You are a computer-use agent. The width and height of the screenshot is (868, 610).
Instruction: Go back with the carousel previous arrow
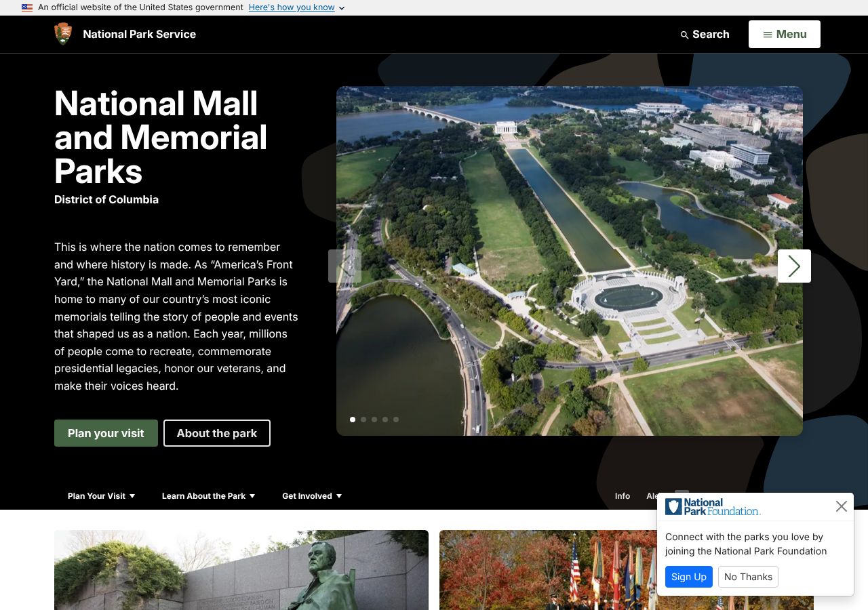[344, 266]
